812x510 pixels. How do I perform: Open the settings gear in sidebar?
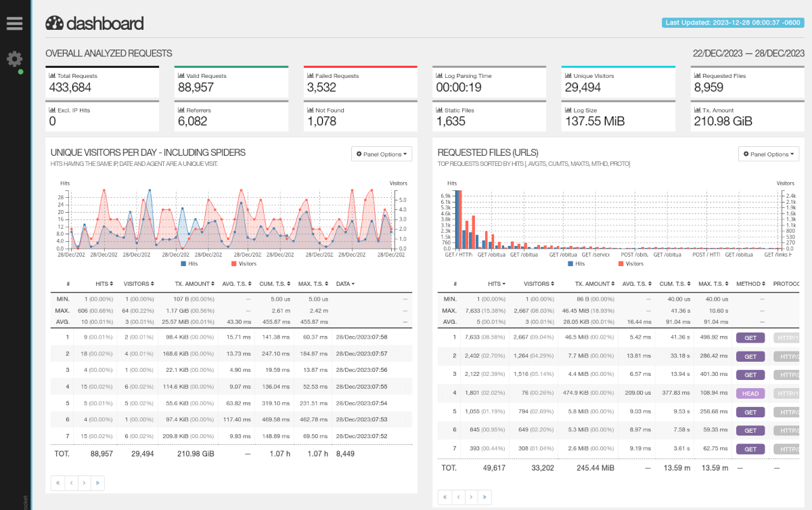click(14, 59)
